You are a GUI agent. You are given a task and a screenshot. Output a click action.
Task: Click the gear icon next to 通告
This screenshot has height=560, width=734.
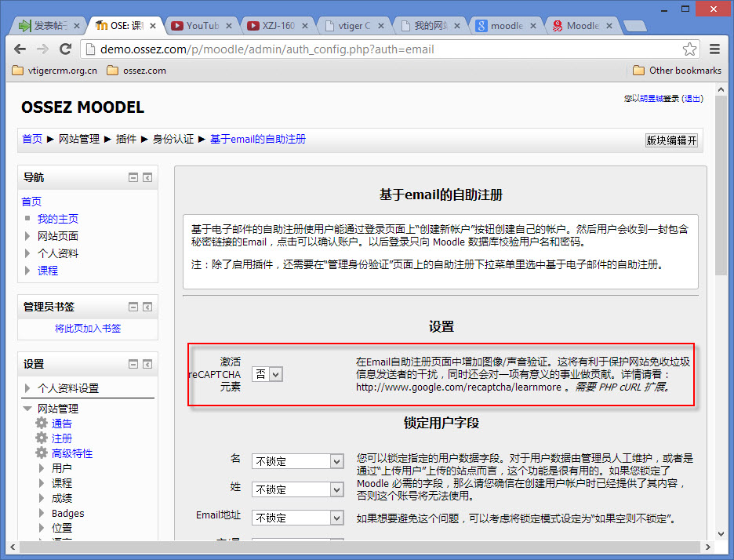42,424
